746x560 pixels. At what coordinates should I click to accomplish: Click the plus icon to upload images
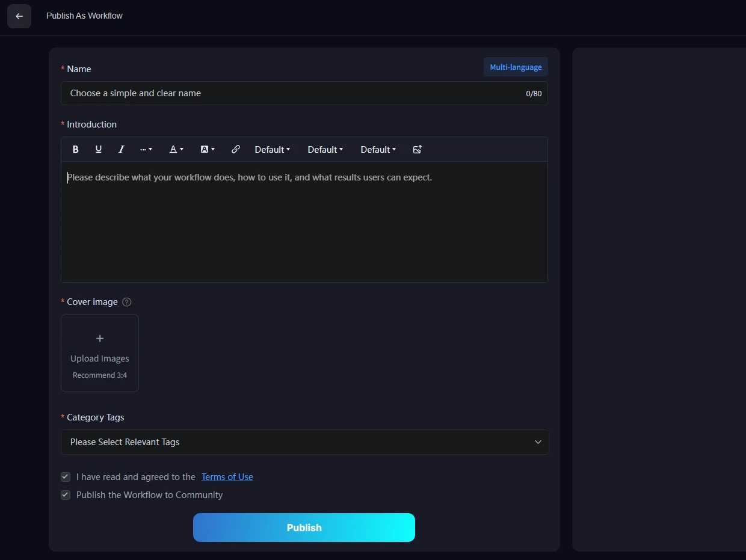(100, 339)
